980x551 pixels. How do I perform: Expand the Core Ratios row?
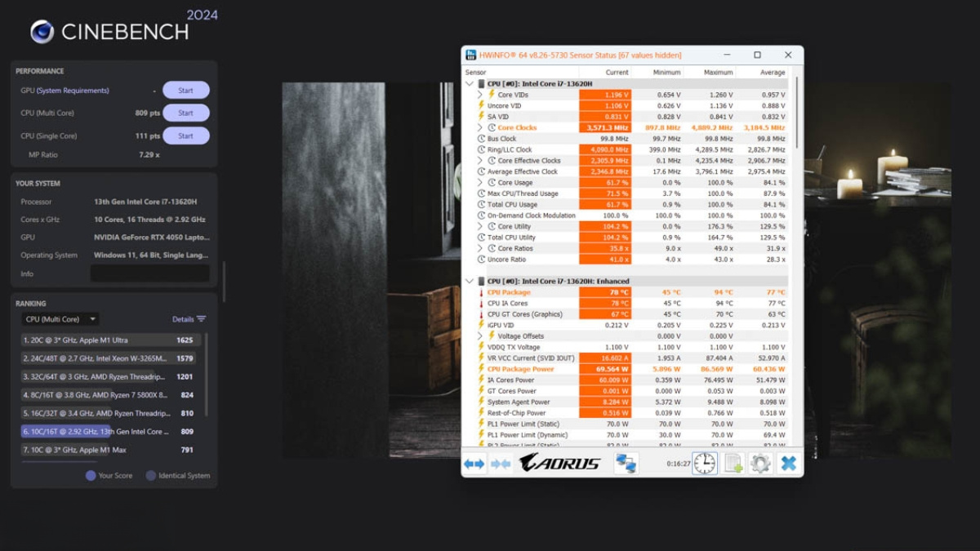point(480,248)
